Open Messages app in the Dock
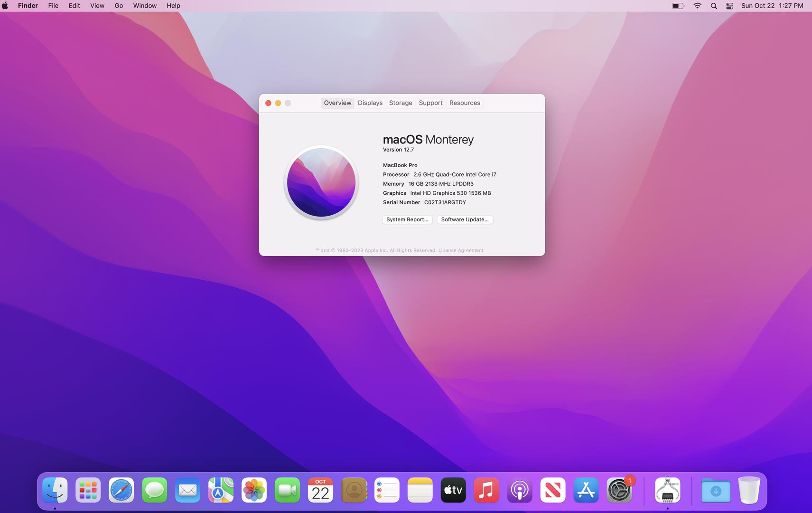 pos(155,490)
